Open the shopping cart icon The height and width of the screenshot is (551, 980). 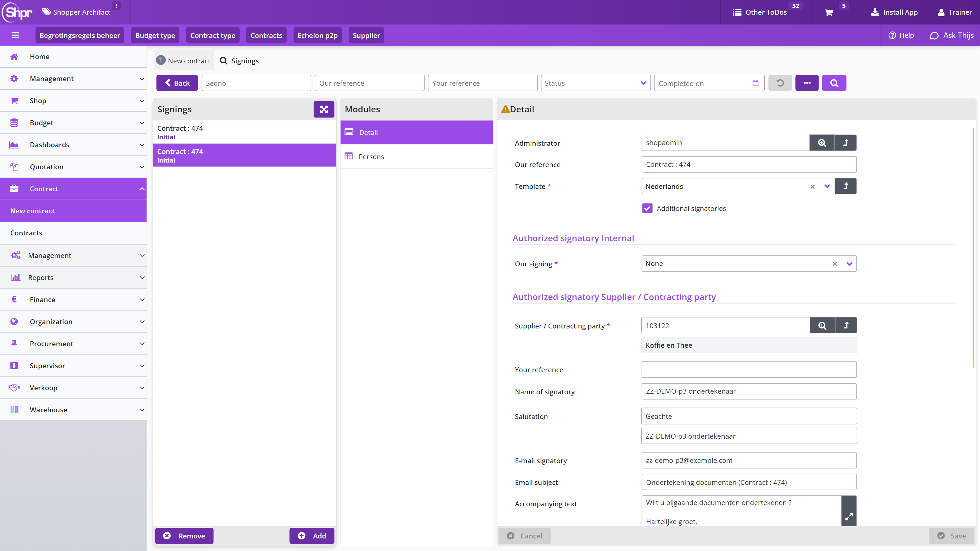(x=829, y=13)
